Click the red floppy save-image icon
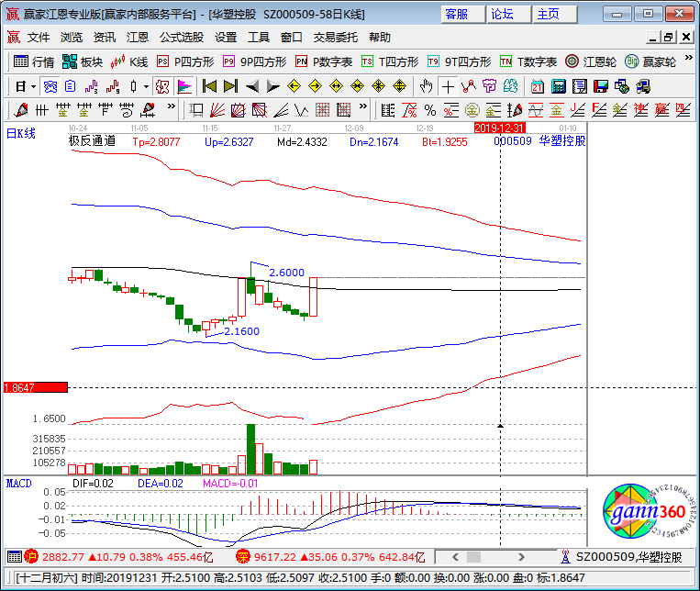700x591 pixels. [x=601, y=86]
